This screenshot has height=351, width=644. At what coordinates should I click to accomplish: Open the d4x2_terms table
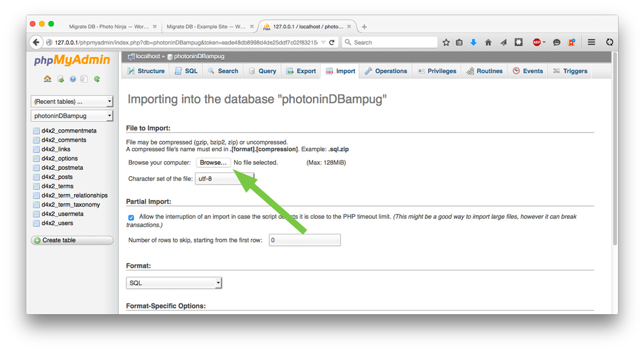pyautogui.click(x=58, y=186)
